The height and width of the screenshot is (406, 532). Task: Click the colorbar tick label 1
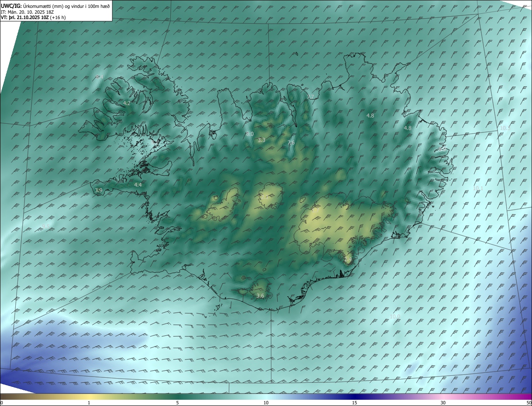[x=89, y=403]
